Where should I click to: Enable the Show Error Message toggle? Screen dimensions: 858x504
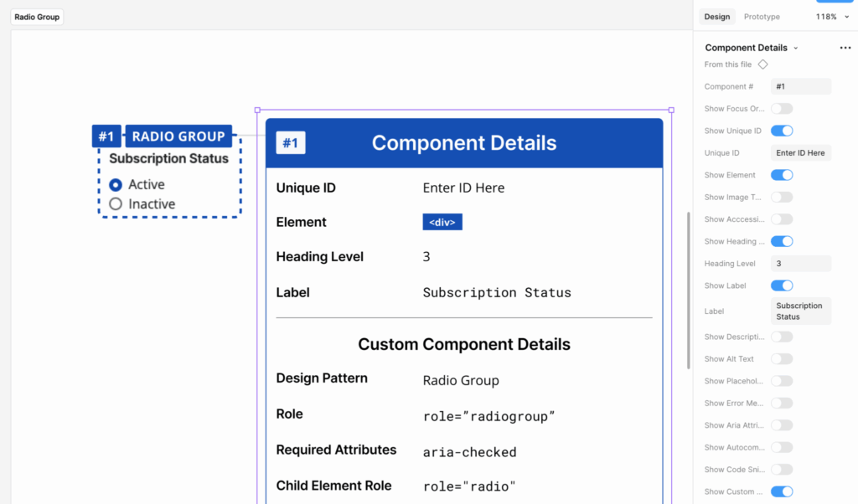click(x=782, y=403)
